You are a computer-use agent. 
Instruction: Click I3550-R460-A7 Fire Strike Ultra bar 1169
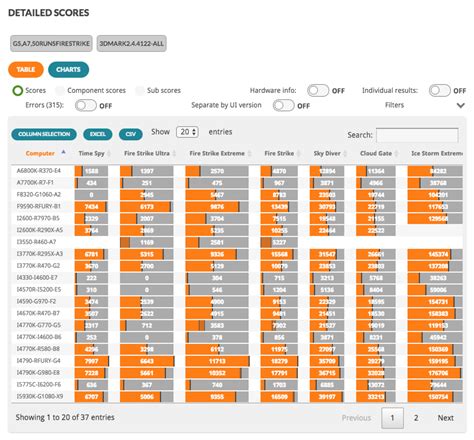(x=147, y=242)
